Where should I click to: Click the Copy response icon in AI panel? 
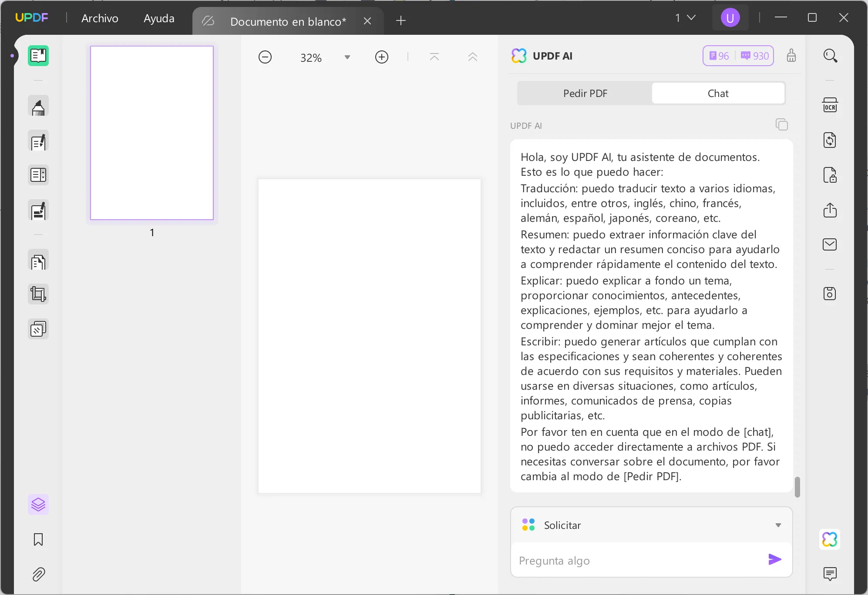pyautogui.click(x=782, y=124)
